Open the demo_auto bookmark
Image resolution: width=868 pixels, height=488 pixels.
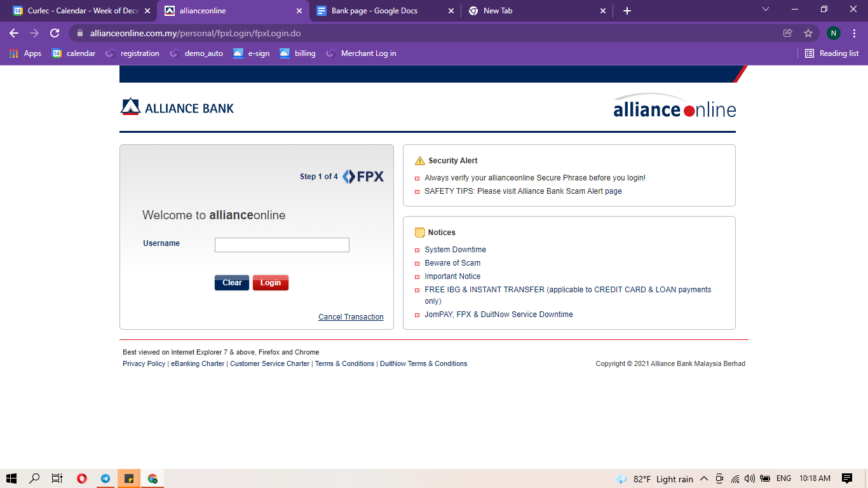[x=197, y=53]
